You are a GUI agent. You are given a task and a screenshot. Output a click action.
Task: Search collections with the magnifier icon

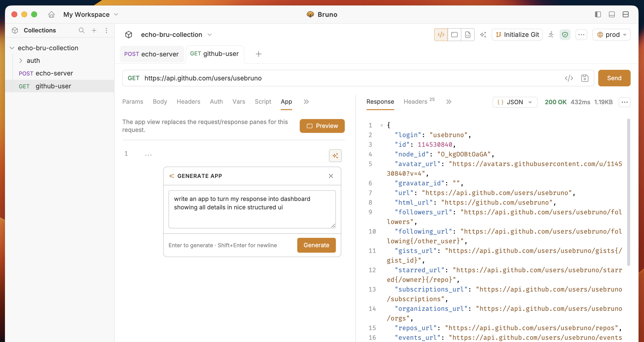81,30
